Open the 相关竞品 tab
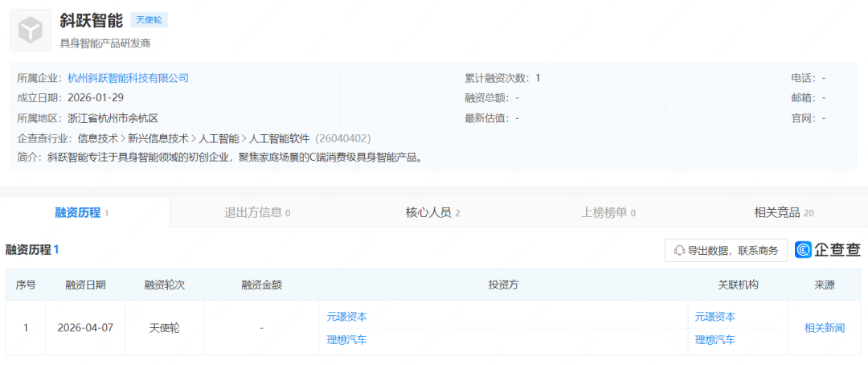This screenshot has height=365, width=868. [x=784, y=212]
